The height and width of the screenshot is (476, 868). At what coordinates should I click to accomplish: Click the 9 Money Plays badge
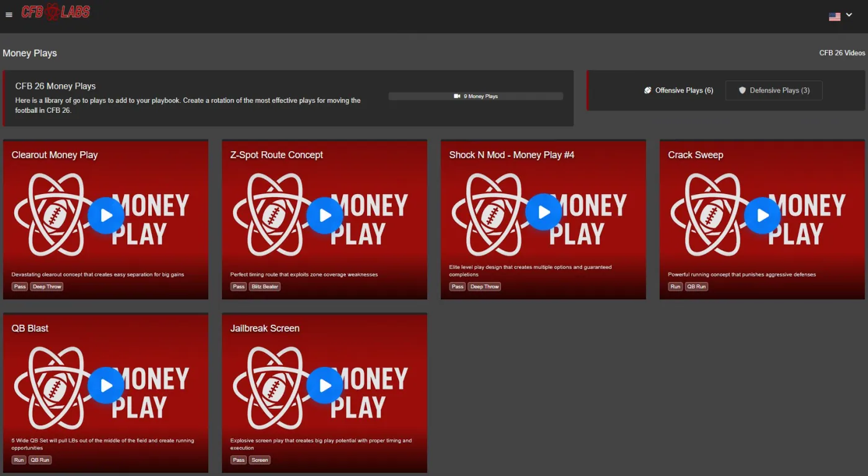click(x=476, y=96)
